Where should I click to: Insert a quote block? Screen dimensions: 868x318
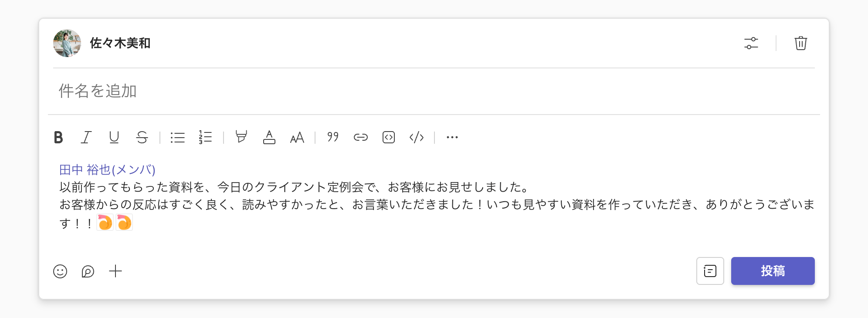[333, 137]
